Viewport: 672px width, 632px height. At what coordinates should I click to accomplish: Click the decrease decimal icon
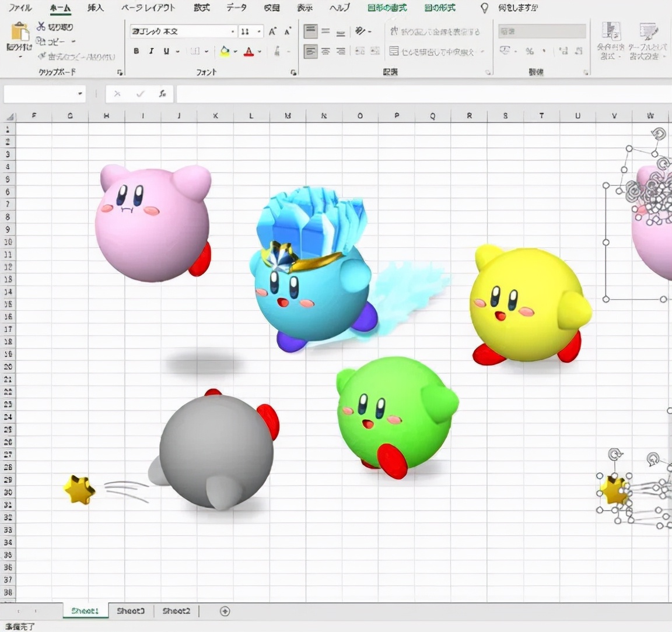pyautogui.click(x=579, y=51)
